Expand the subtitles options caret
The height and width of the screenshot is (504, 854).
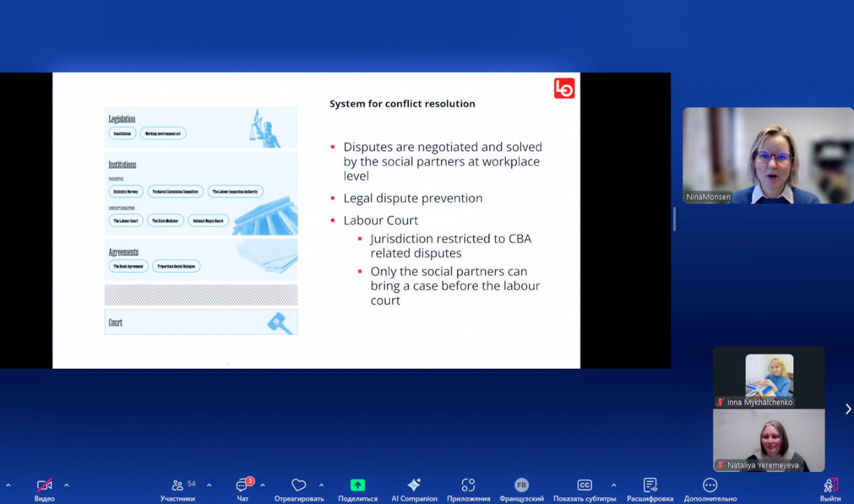[613, 485]
